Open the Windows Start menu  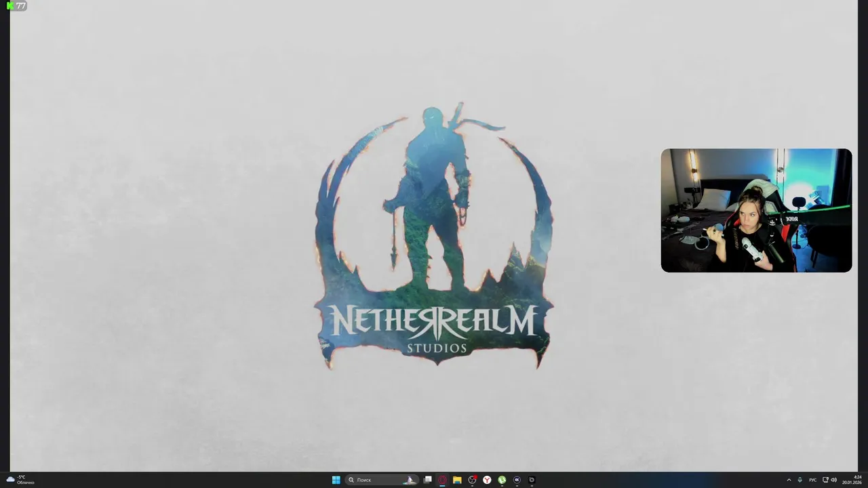[x=336, y=480]
